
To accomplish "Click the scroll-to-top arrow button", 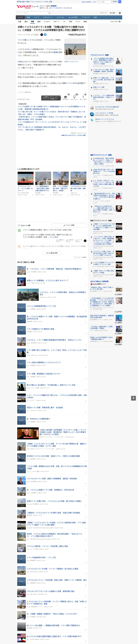I will pos(133,398).
